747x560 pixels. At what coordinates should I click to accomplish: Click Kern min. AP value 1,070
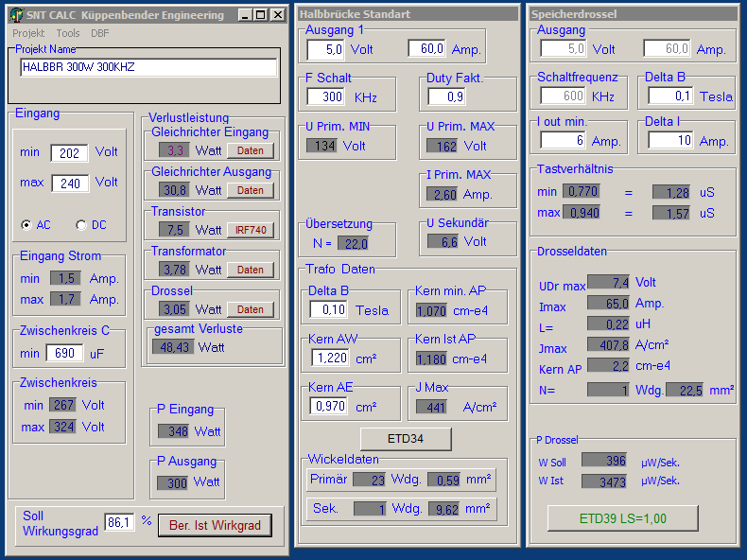coord(431,311)
